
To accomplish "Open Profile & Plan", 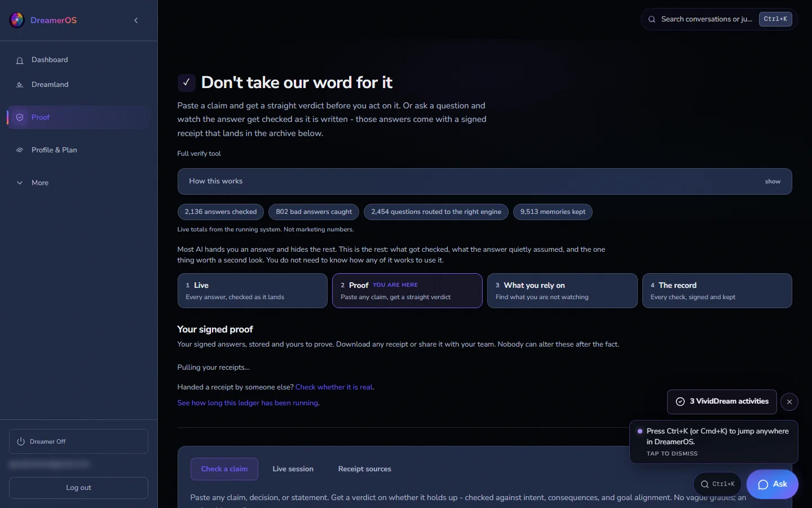I will (78, 150).
